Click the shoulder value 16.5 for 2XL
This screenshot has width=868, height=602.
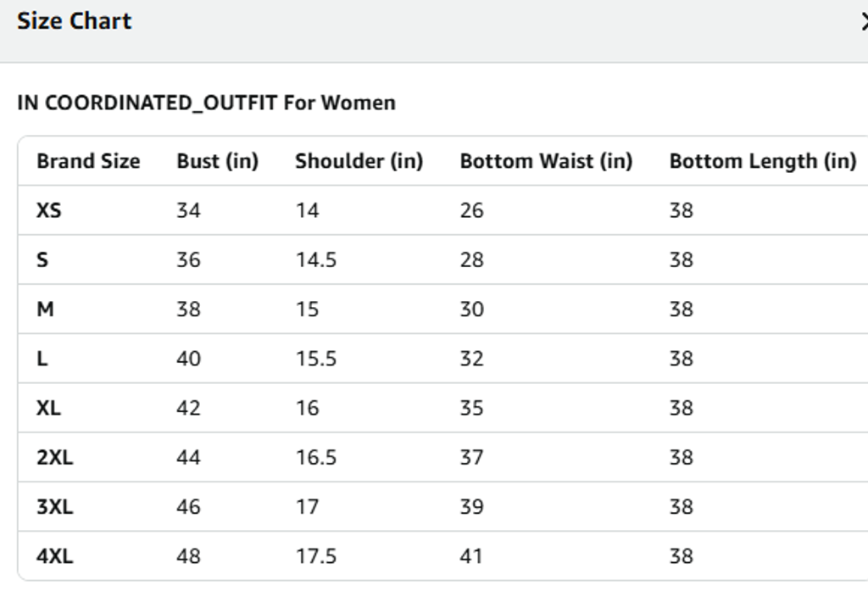click(x=315, y=458)
